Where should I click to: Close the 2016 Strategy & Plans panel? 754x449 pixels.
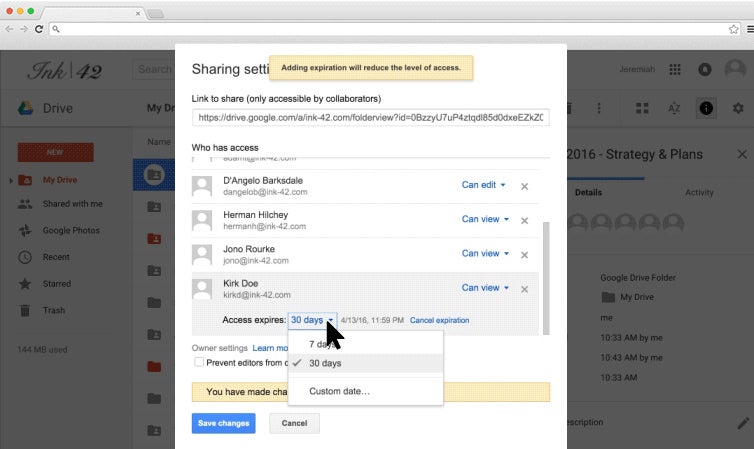[742, 154]
